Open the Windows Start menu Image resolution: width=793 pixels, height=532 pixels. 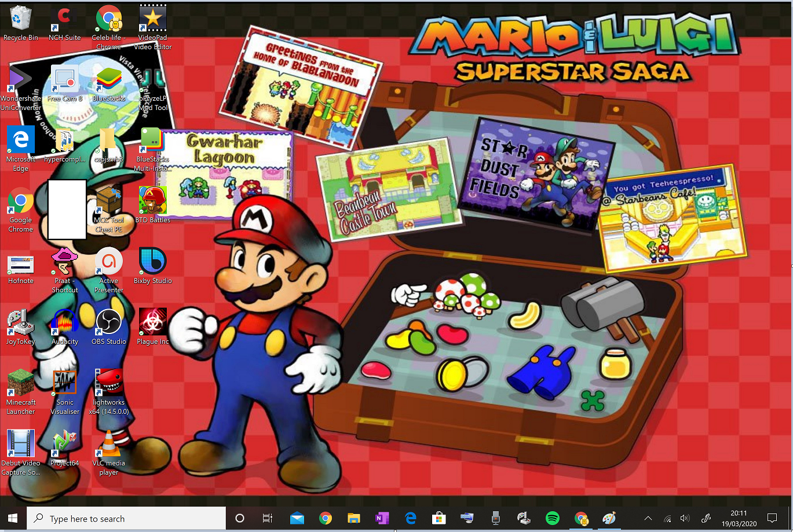13,519
